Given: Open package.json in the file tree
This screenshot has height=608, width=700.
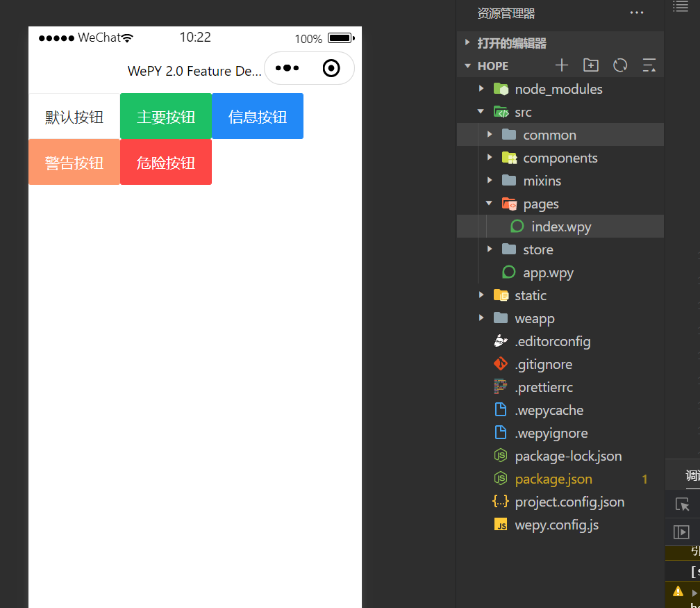Looking at the screenshot, I should click(x=553, y=479).
